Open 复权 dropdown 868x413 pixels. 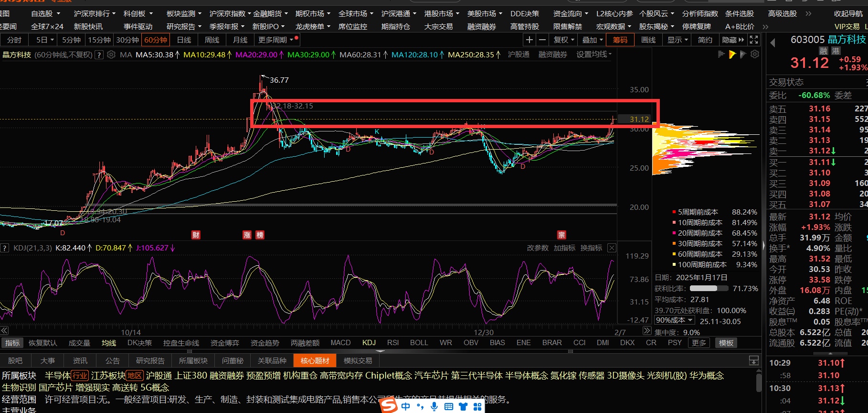click(x=563, y=40)
